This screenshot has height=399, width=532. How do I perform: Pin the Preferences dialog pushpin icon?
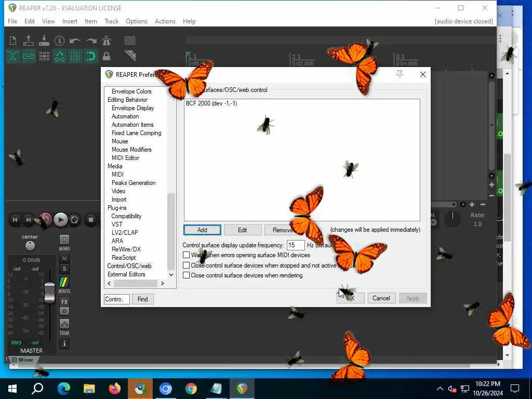tap(400, 74)
